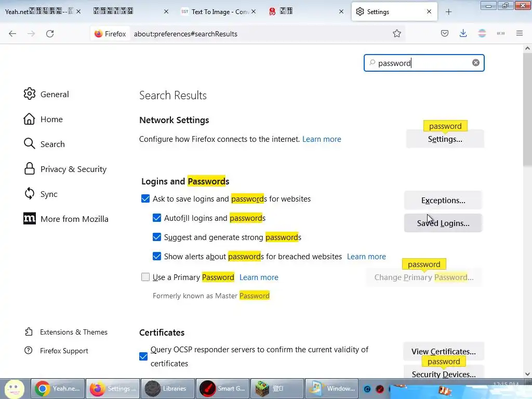Click the scrollbar up arrow
Screen dimensions: 532x399
[527, 48]
